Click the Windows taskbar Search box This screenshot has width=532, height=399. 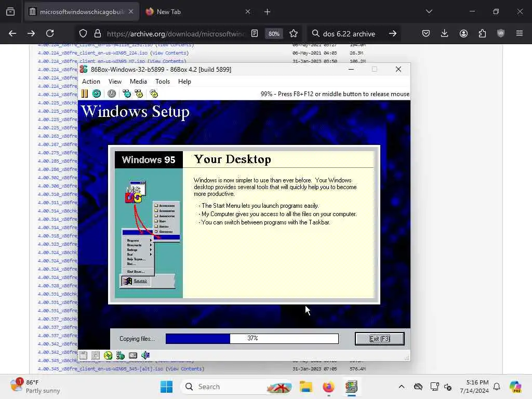coord(237,387)
